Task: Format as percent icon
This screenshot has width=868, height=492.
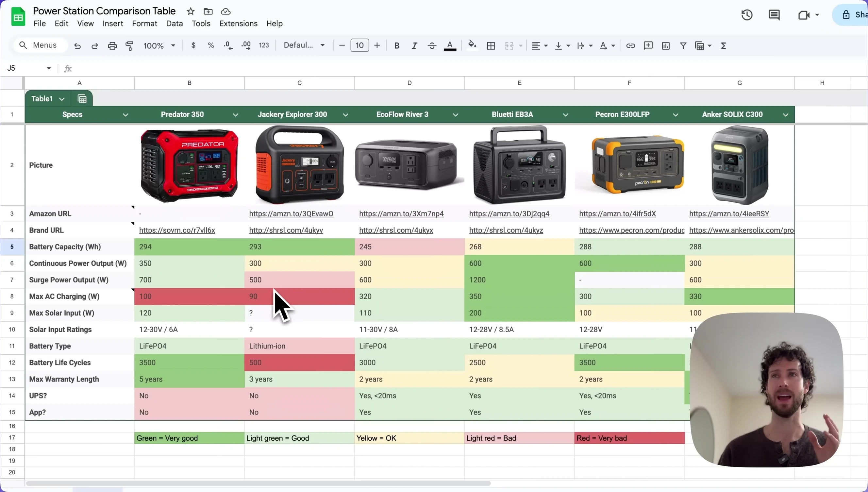Action: coord(211,45)
